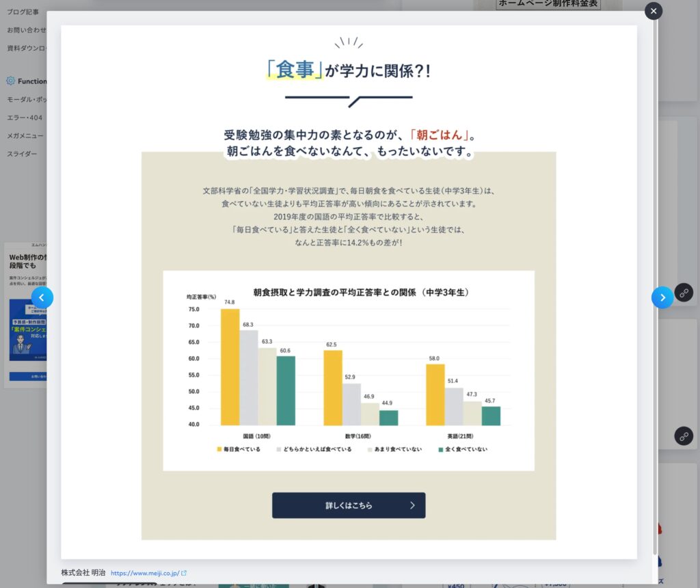Click the lower link chain icon on right
This screenshot has height=588, width=700.
[684, 436]
